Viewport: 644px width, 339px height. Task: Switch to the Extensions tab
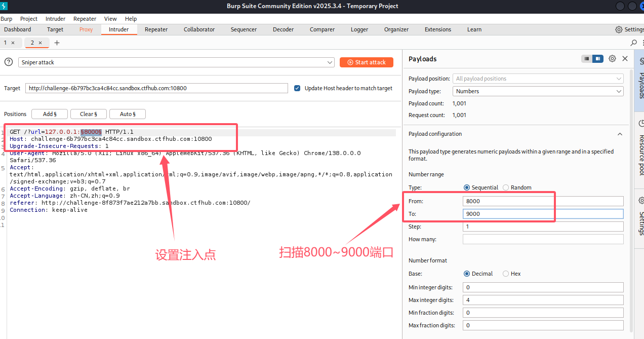pos(438,29)
